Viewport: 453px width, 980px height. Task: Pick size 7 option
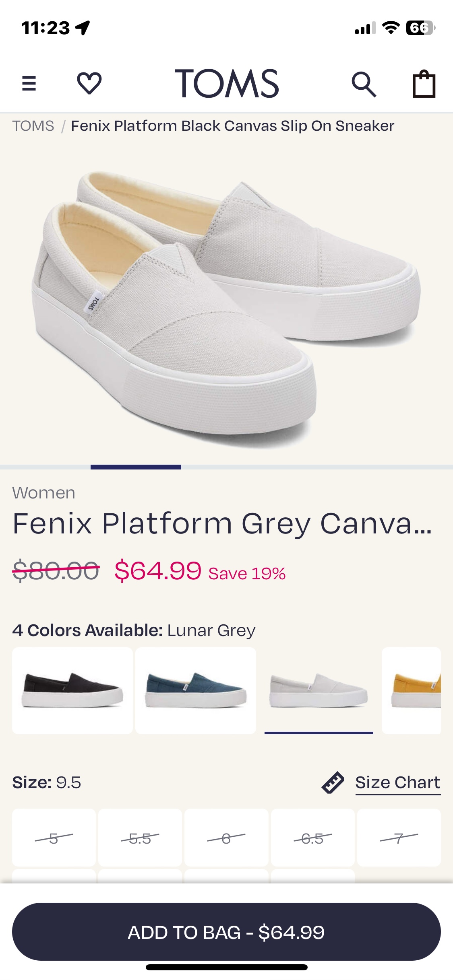pyautogui.click(x=399, y=838)
